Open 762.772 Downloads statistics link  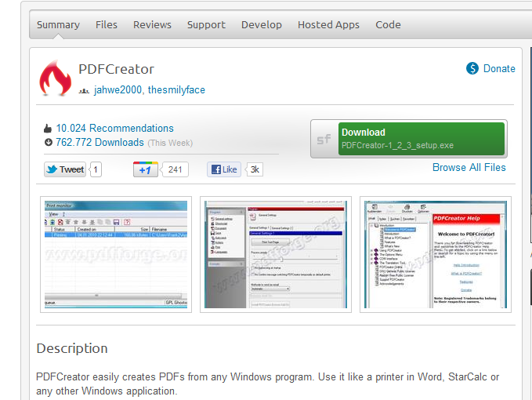[x=100, y=142]
